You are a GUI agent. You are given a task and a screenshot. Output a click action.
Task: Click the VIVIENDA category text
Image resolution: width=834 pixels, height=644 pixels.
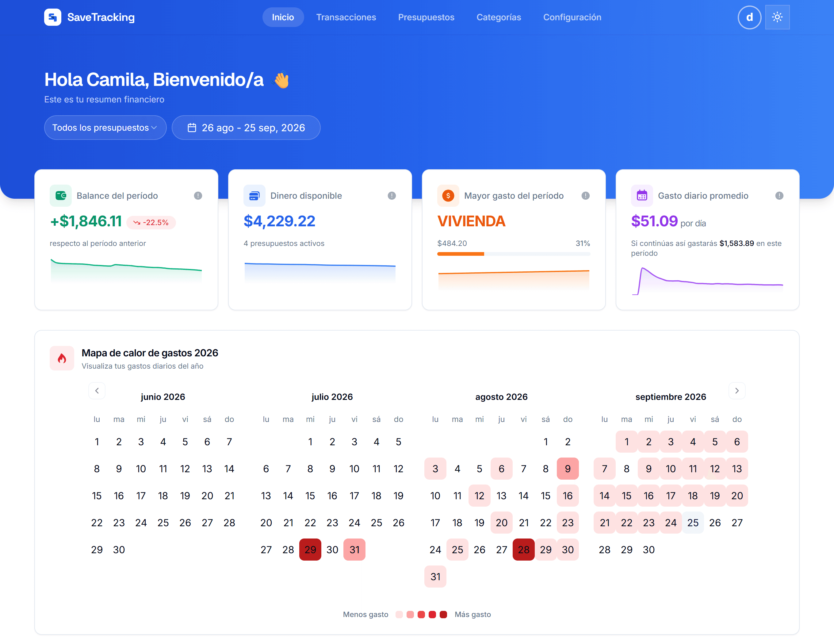pos(471,221)
